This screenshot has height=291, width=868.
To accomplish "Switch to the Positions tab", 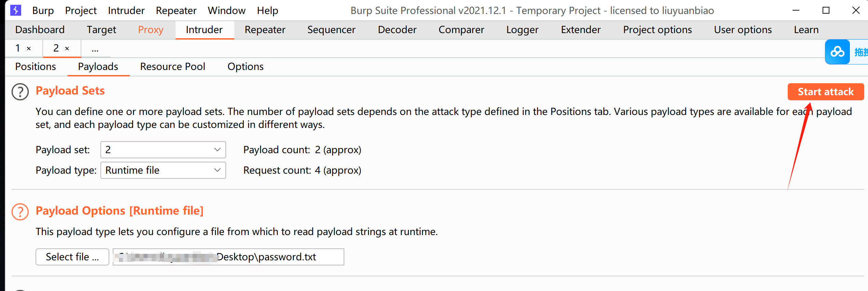I will (36, 67).
